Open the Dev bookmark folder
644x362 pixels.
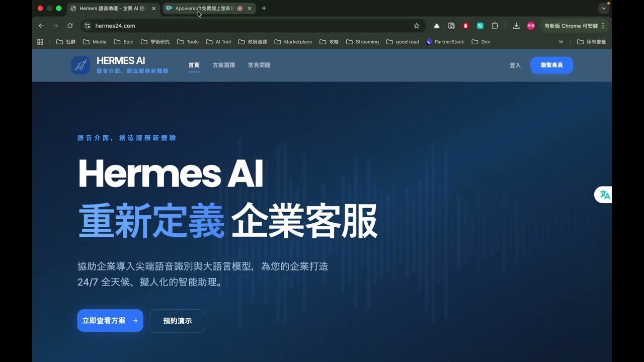(481, 42)
